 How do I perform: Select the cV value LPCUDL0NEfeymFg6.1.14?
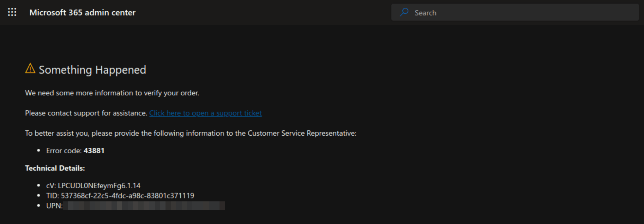point(99,185)
